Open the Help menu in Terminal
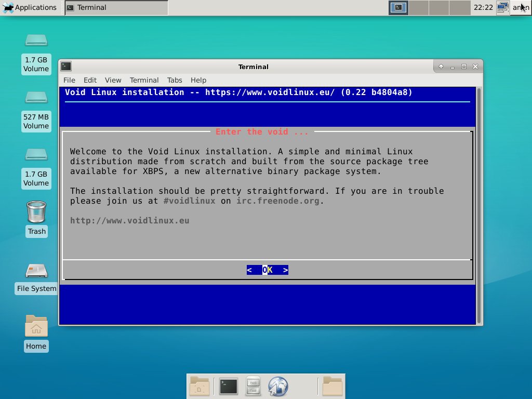 pos(198,80)
